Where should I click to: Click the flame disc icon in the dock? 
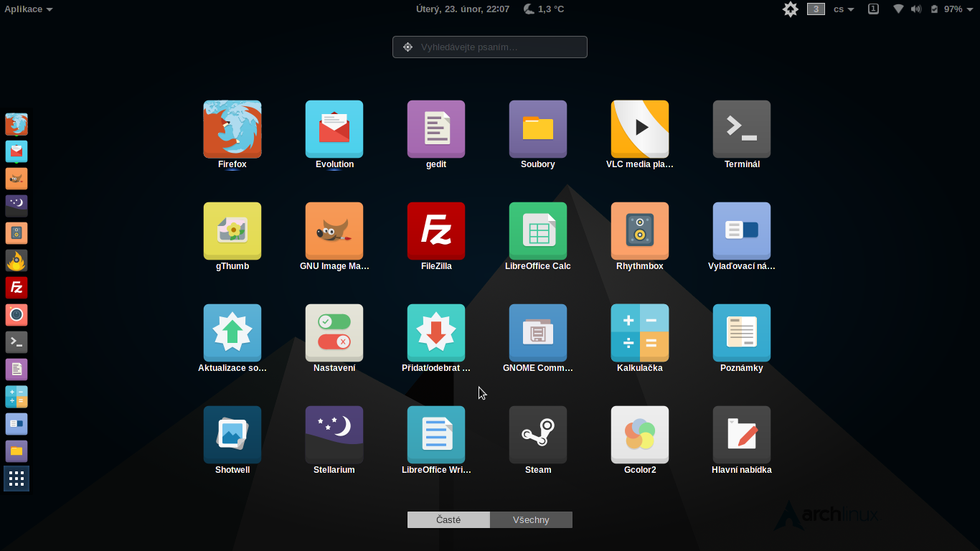[17, 260]
